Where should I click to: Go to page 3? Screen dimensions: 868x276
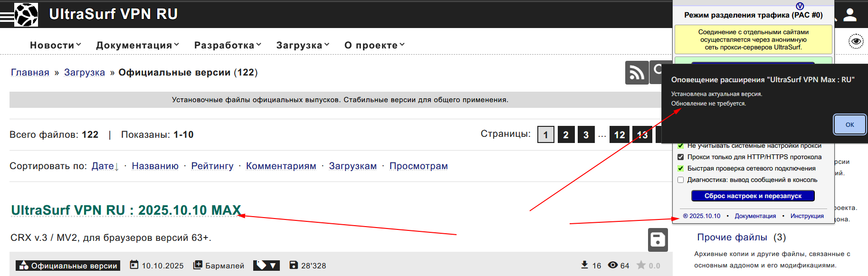tap(586, 134)
